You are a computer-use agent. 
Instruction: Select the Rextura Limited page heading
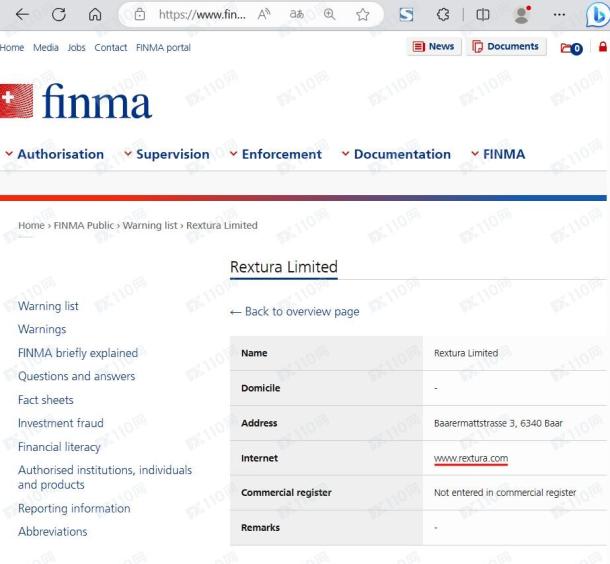284,267
